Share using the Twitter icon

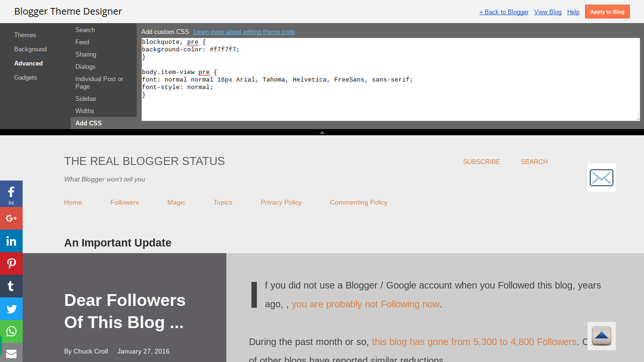pyautogui.click(x=11, y=309)
